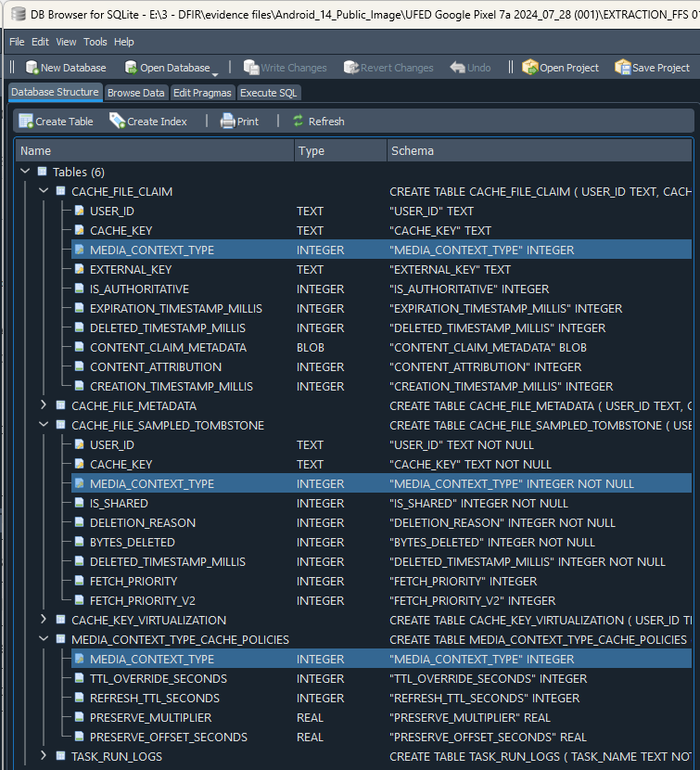This screenshot has width=700, height=770.
Task: Open the File menu
Action: click(x=17, y=42)
